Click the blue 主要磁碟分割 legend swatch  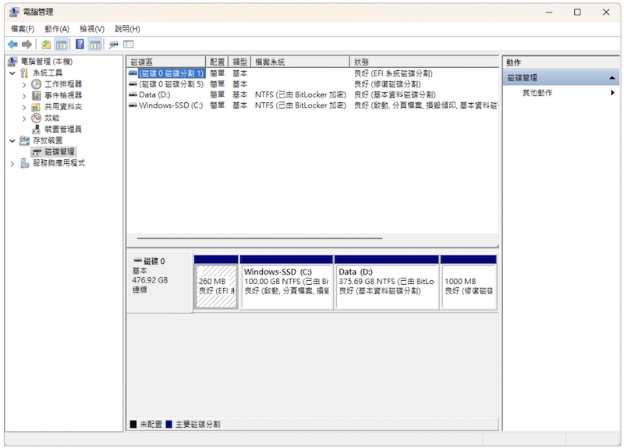[x=169, y=424]
